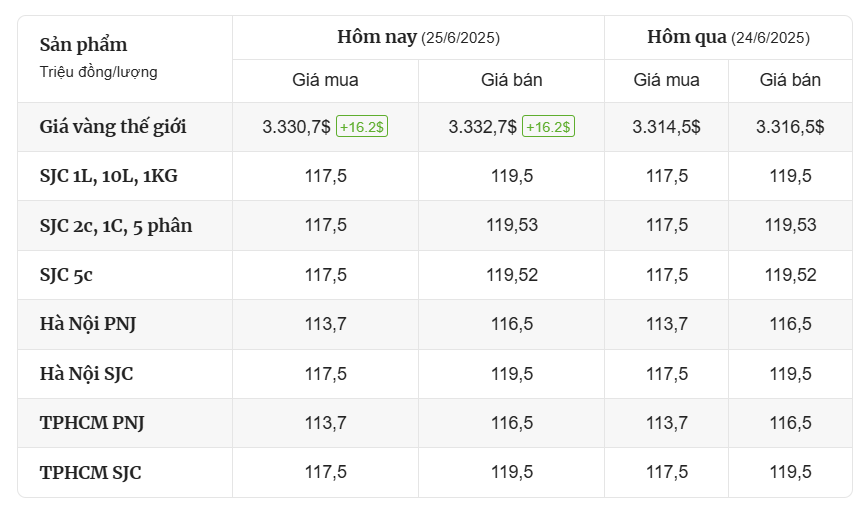Click the TPHCM SJC row label
The height and width of the screenshot is (506, 865).
click(x=90, y=472)
